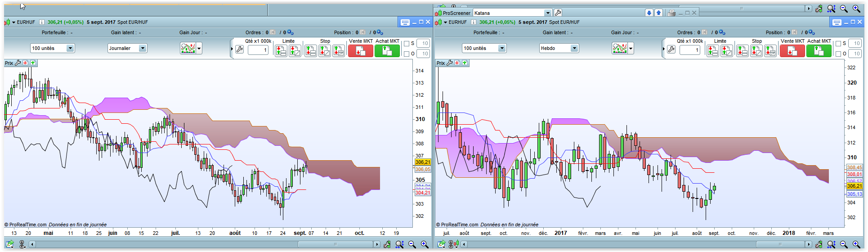This screenshot has height=252, width=868.
Task: Open the indicators button in the right chart
Action: pos(620,48)
